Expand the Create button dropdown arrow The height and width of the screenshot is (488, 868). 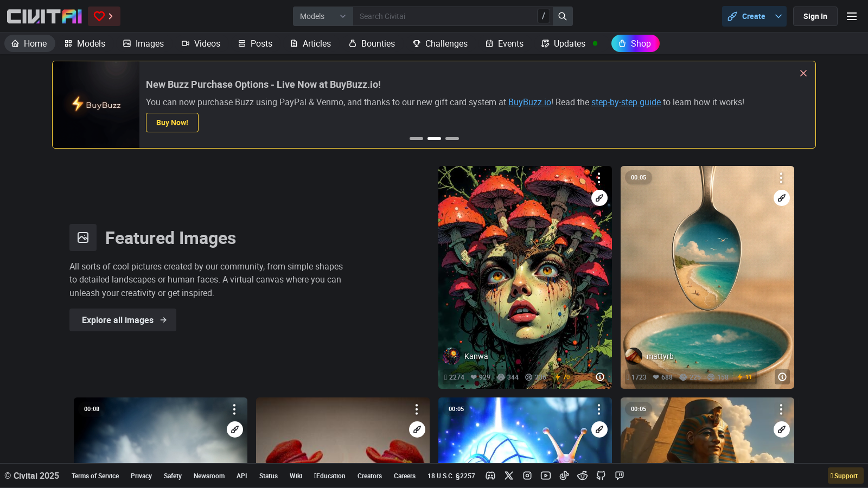778,16
